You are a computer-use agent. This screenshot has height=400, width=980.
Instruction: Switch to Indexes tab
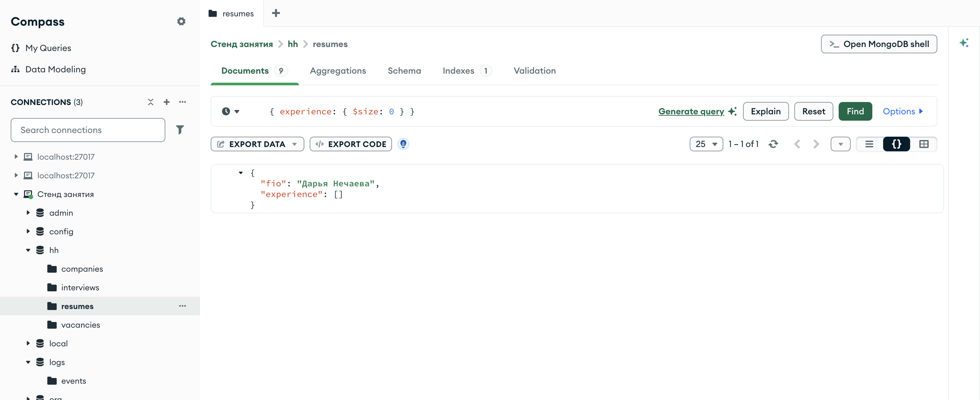click(x=467, y=71)
